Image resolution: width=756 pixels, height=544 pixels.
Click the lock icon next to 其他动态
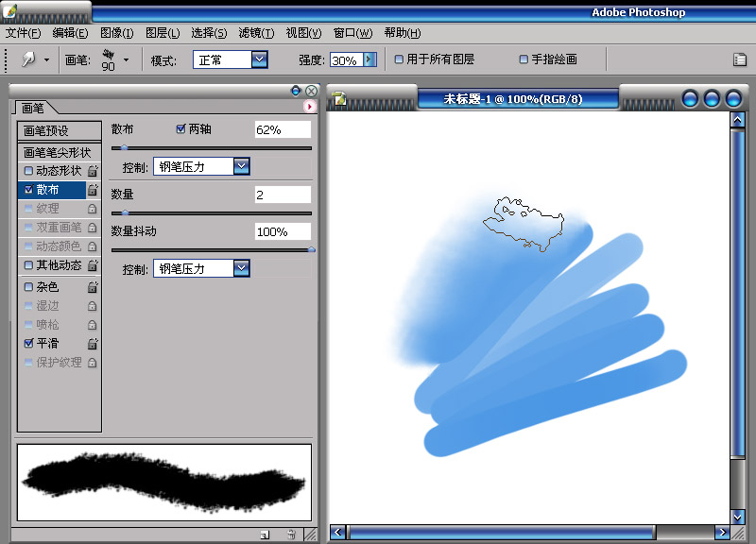point(93,265)
